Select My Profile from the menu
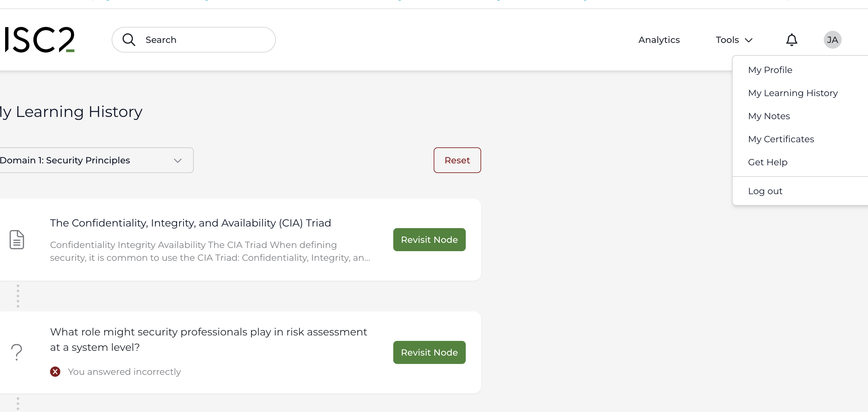The width and height of the screenshot is (868, 412). [x=770, y=70]
